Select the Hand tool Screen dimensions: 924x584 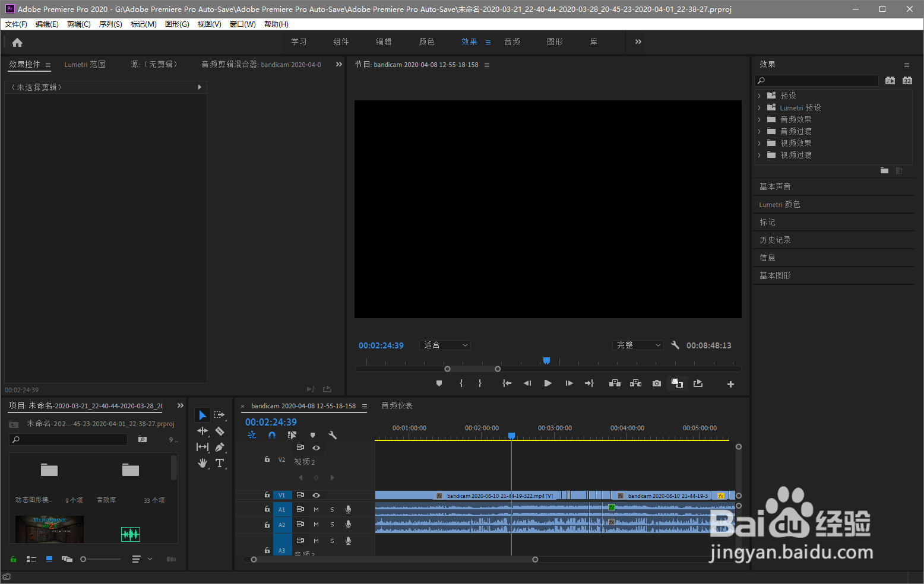pyautogui.click(x=202, y=463)
